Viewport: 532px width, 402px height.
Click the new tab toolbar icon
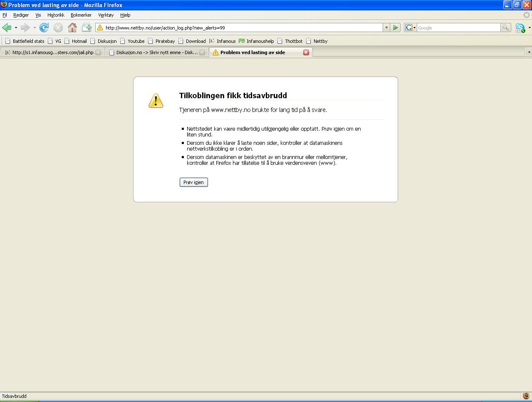click(x=87, y=27)
